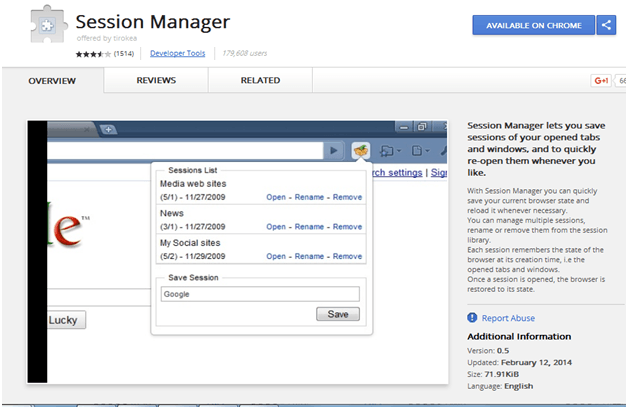Image resolution: width=628 pixels, height=409 pixels.
Task: Click the Available on Chrome button
Action: (533, 25)
